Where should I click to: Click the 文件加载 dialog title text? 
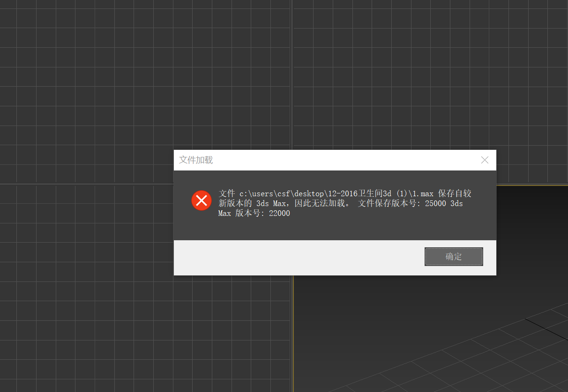pos(196,160)
